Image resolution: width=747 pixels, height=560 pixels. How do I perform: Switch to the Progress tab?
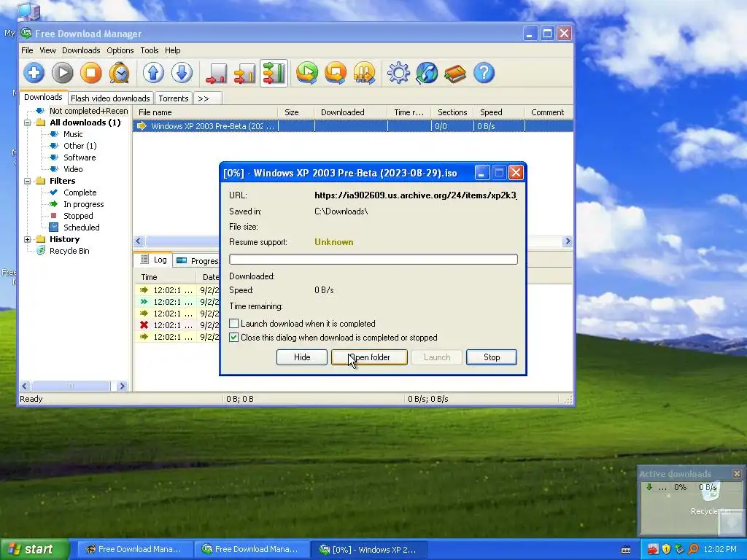coord(197,261)
